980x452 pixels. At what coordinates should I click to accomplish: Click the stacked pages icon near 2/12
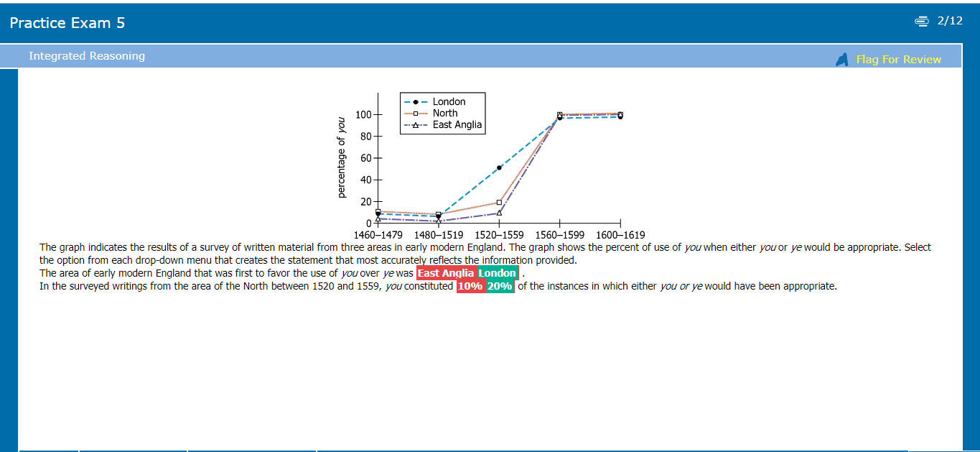[x=922, y=21]
